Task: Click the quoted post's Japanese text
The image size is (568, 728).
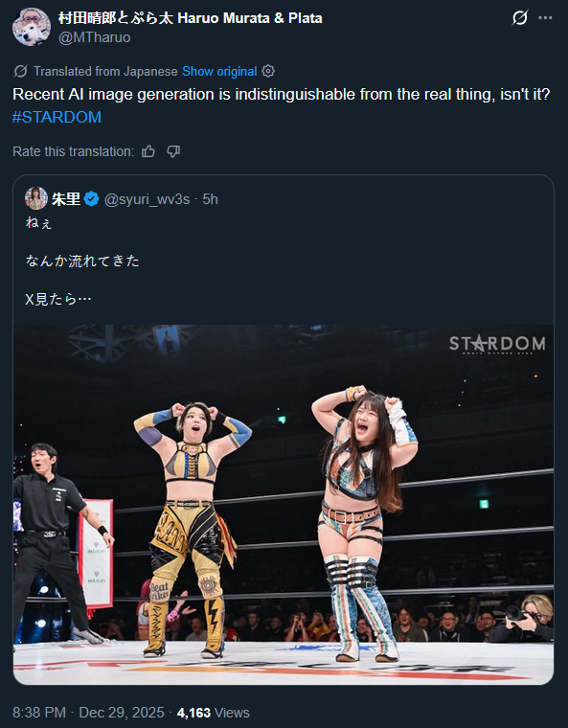Action: point(82,261)
